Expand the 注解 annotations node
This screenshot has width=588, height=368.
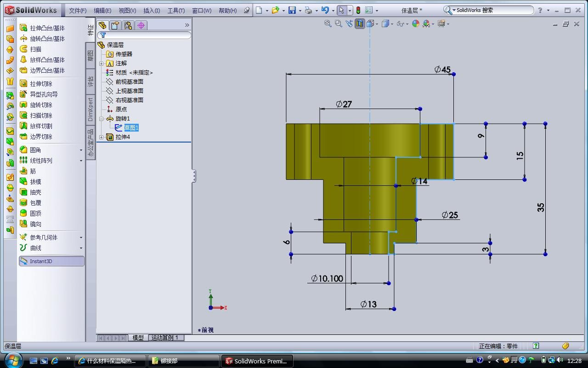(102, 63)
